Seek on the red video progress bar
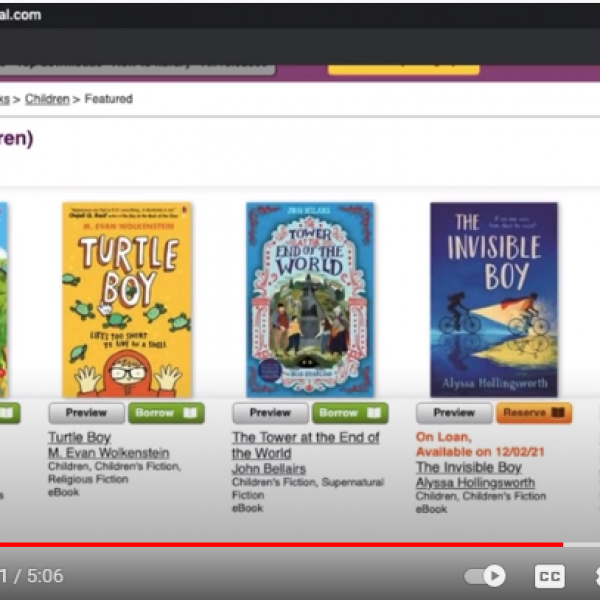Viewport: 600px width, 600px height. pyautogui.click(x=281, y=545)
